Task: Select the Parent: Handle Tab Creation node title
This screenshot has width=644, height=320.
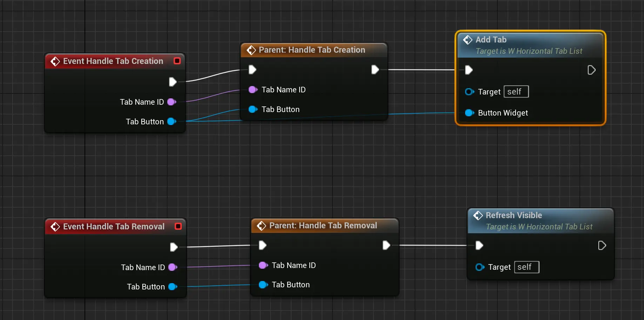Action: [311, 50]
